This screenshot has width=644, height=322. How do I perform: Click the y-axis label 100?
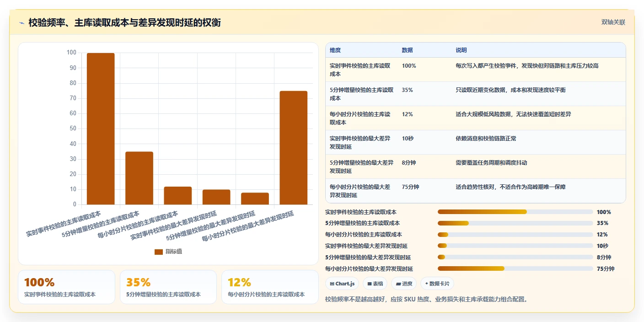pyautogui.click(x=71, y=53)
